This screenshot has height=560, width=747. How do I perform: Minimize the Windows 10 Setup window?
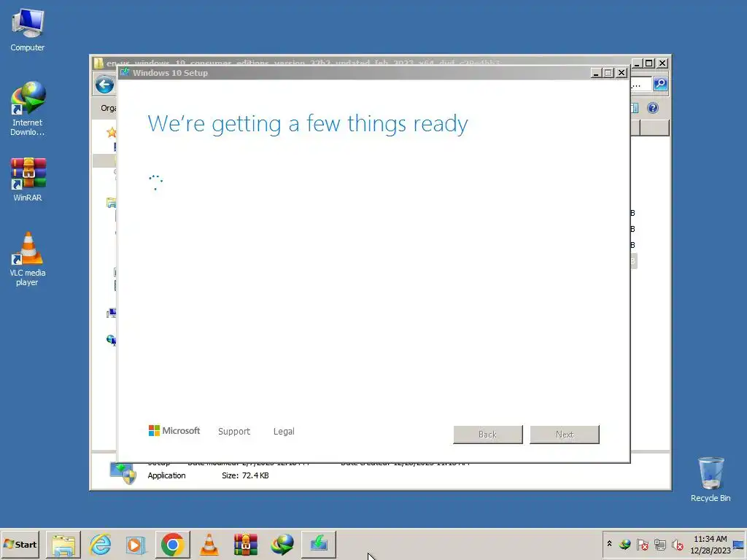(595, 73)
